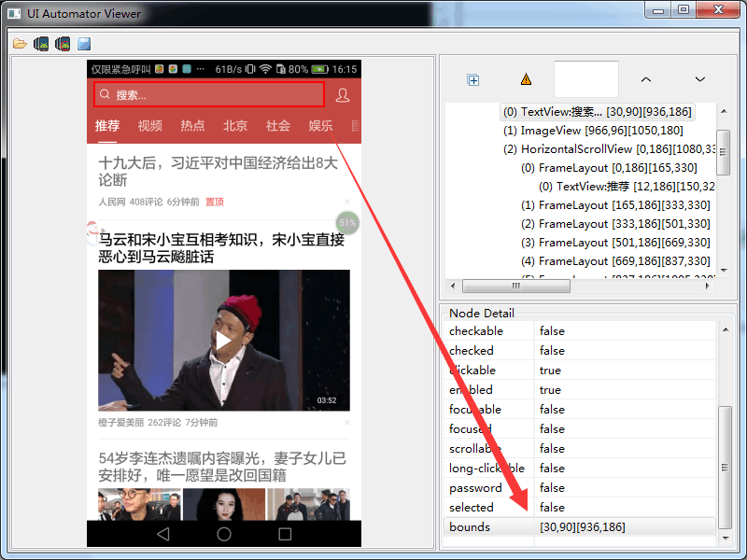
Task: Click the horizontal scrollbar below the tree
Action: pos(514,286)
